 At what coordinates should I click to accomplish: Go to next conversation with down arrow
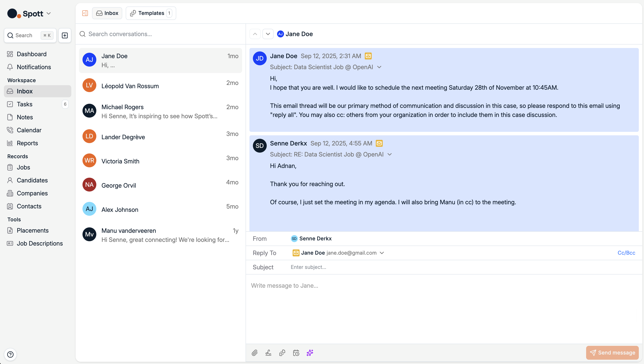click(x=268, y=34)
